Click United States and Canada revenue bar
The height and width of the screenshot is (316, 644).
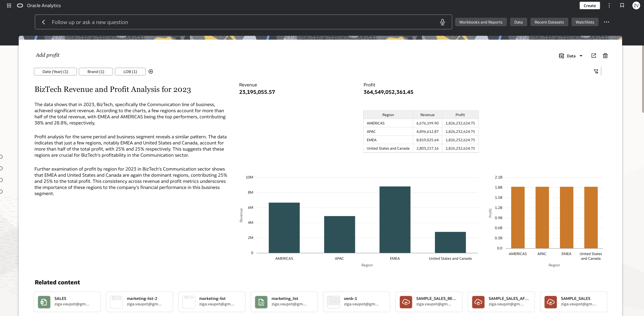pos(450,242)
